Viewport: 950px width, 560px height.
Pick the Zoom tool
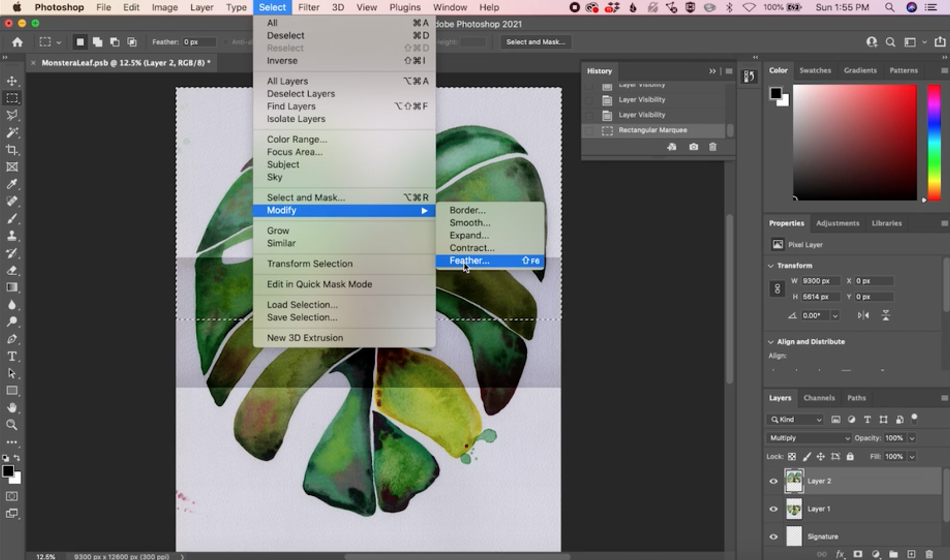point(12,425)
